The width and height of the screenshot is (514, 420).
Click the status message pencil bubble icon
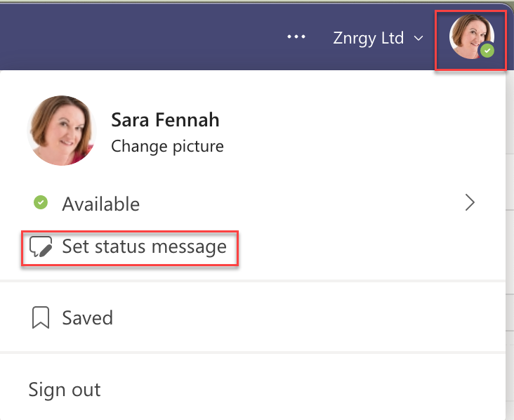click(41, 247)
